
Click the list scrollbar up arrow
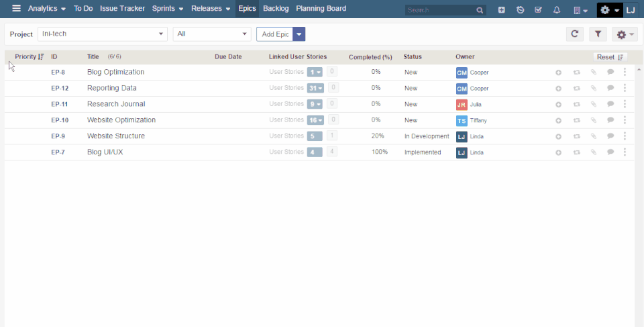click(640, 70)
